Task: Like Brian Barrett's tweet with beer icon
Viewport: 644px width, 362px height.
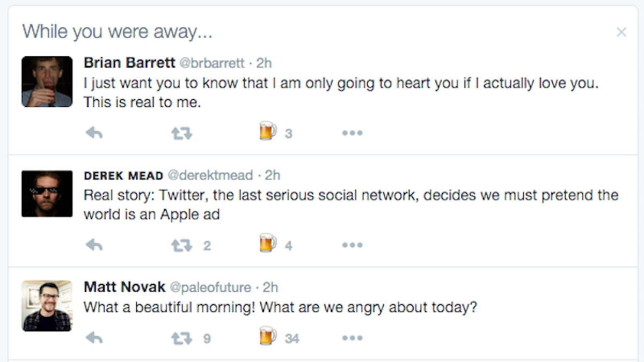Action: (x=268, y=132)
